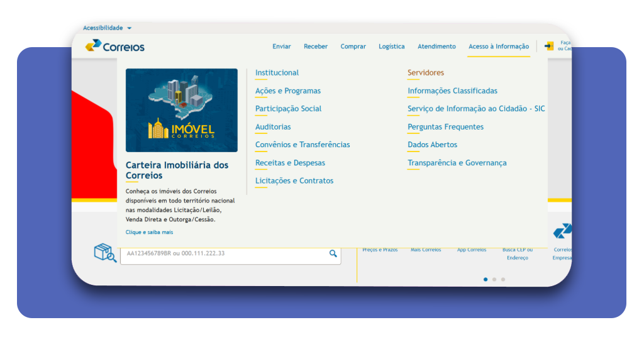
Task: Select the third carousel dot
Action: pyautogui.click(x=503, y=279)
